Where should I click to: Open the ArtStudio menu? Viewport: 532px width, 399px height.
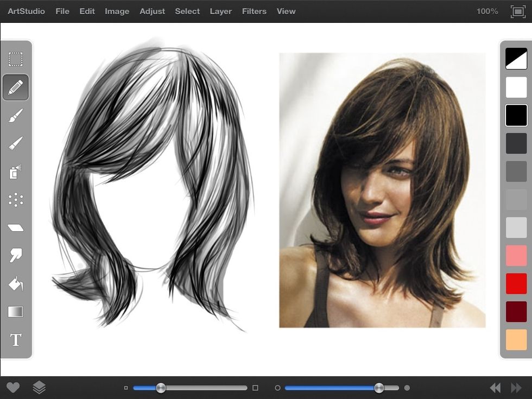(x=26, y=11)
